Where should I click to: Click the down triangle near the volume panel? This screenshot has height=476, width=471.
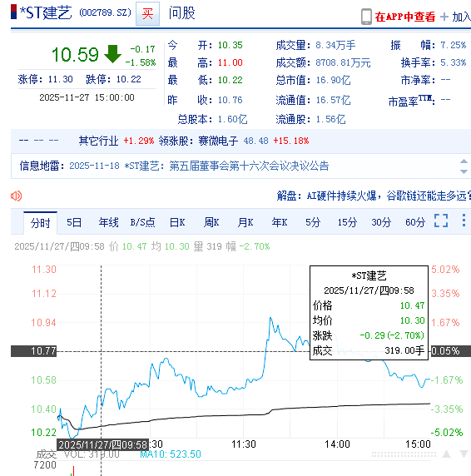pyautogui.click(x=464, y=454)
